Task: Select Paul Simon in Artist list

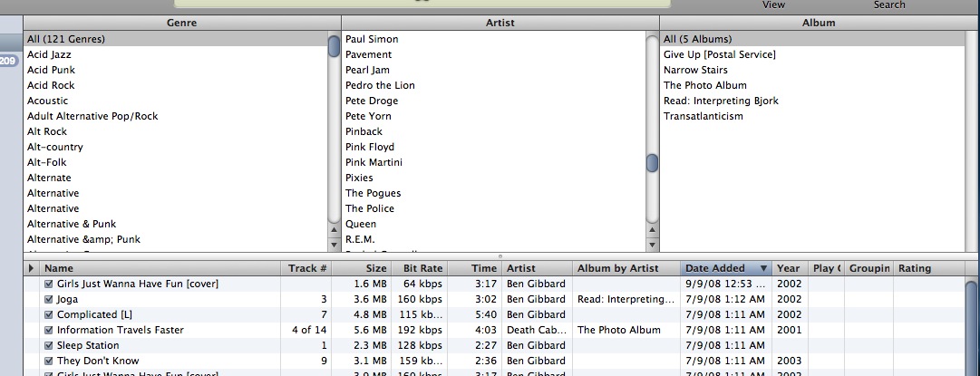Action: [x=494, y=39]
